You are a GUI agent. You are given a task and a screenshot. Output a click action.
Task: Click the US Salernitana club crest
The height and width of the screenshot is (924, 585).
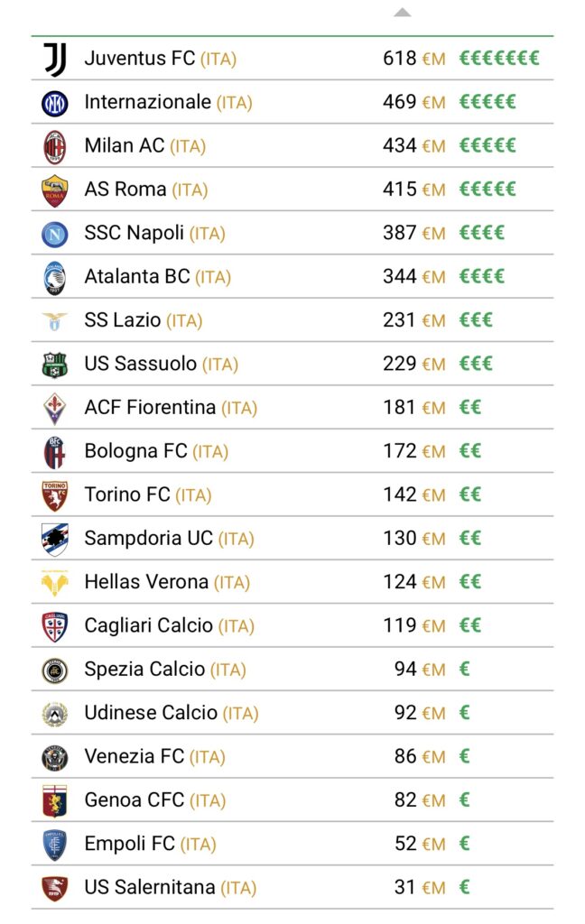point(55,888)
